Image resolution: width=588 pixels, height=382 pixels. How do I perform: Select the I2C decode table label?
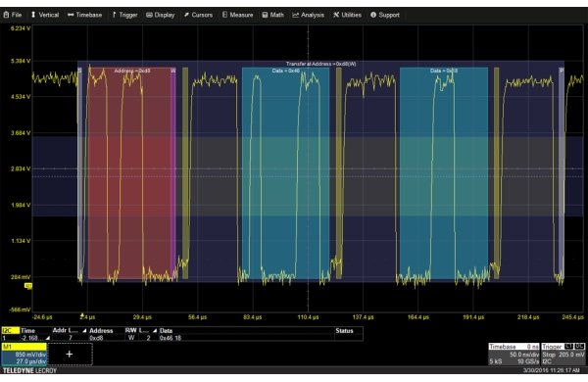(10, 331)
